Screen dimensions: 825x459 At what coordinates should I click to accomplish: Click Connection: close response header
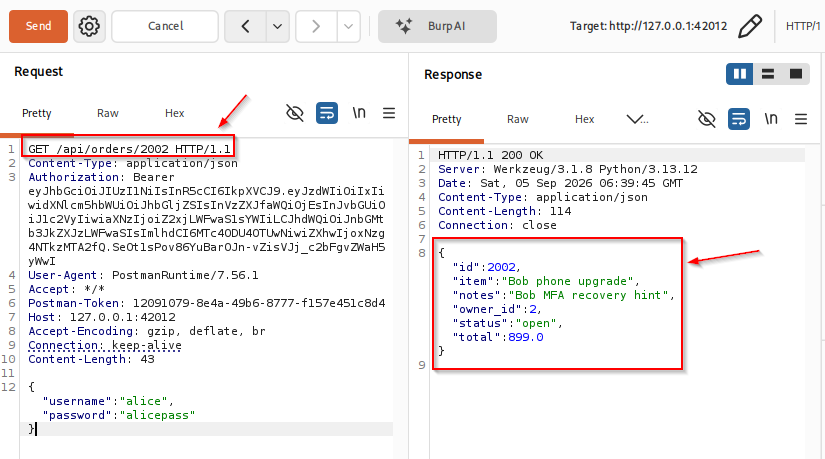point(497,225)
